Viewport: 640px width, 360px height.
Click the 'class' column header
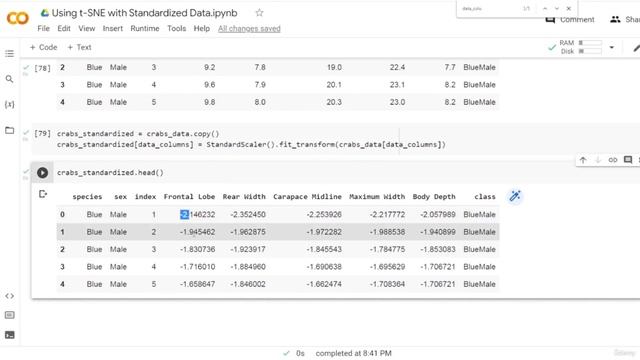(485, 197)
